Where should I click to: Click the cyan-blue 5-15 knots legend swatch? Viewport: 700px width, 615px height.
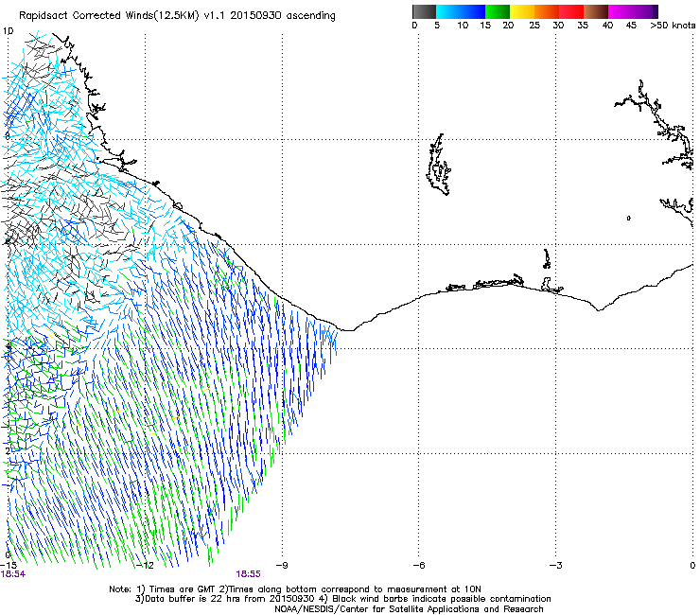click(x=461, y=11)
